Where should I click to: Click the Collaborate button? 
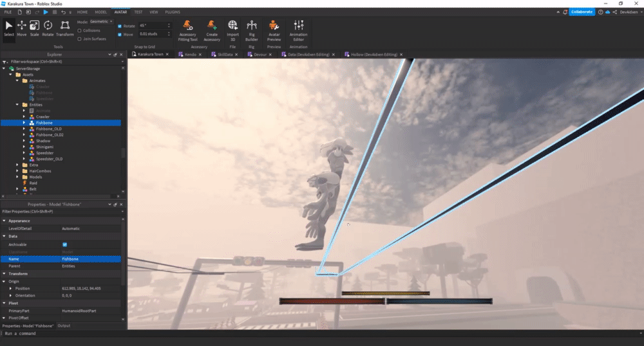[582, 12]
